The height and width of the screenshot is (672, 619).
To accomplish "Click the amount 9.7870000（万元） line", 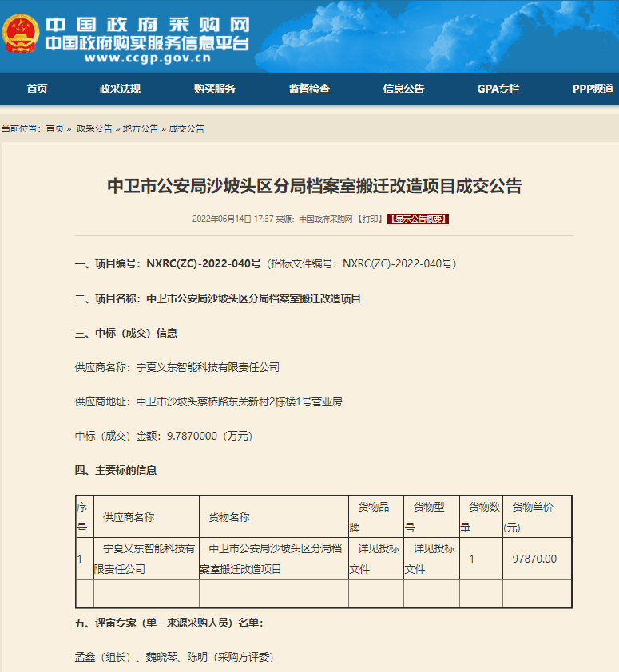I will [x=164, y=436].
